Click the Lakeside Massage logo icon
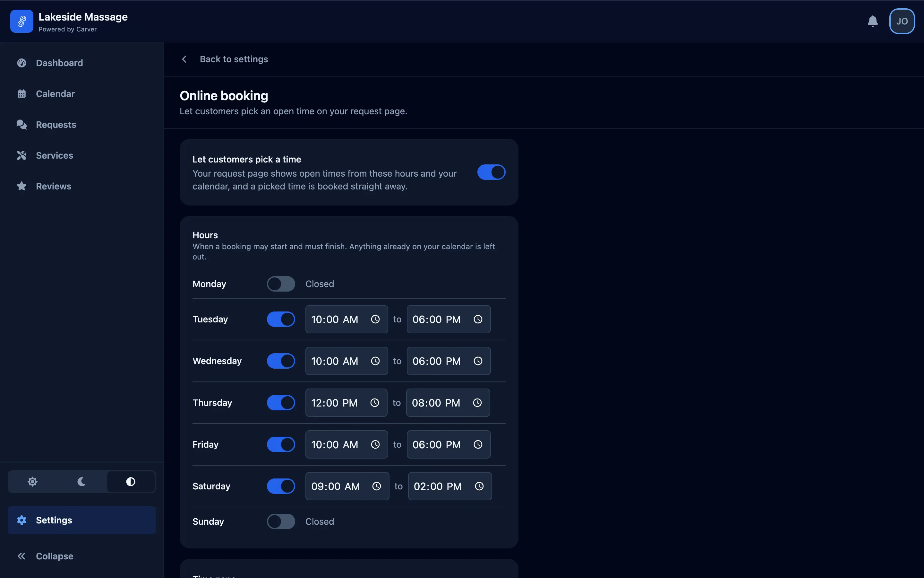The height and width of the screenshot is (578, 924). pyautogui.click(x=22, y=21)
